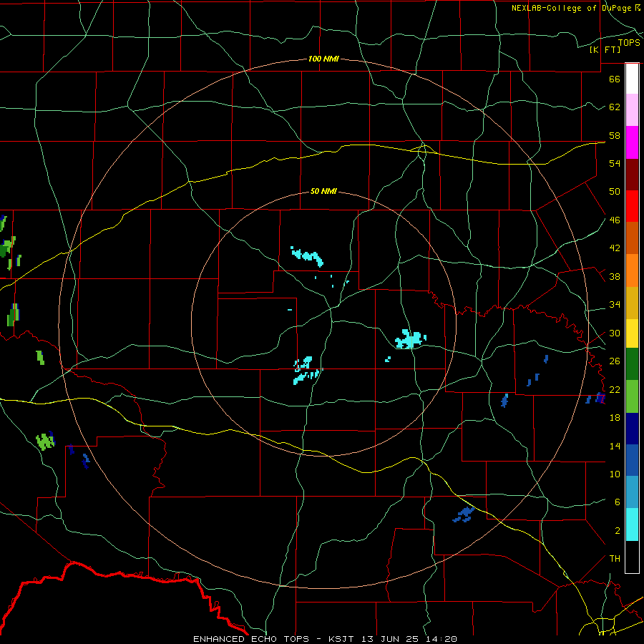
Task: Click the 'KSJT' radar station identifier
Action: pyautogui.click(x=343, y=639)
